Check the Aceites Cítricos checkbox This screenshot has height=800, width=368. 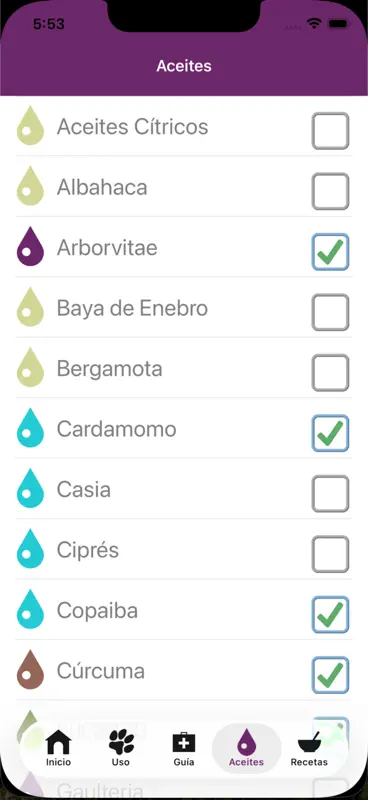(330, 131)
